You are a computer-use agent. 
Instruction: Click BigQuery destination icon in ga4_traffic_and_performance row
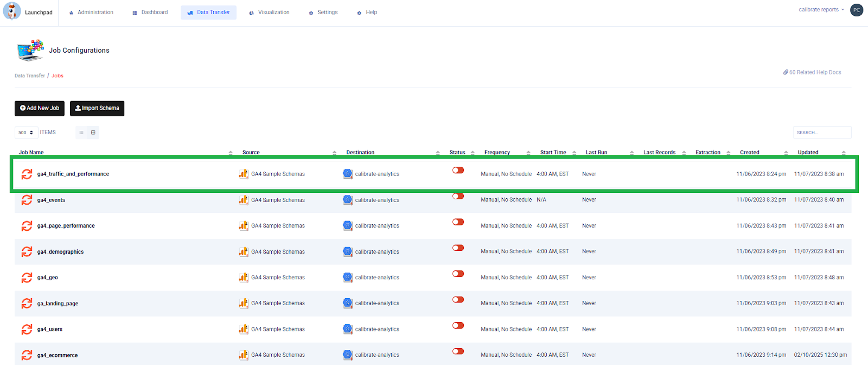pos(348,174)
